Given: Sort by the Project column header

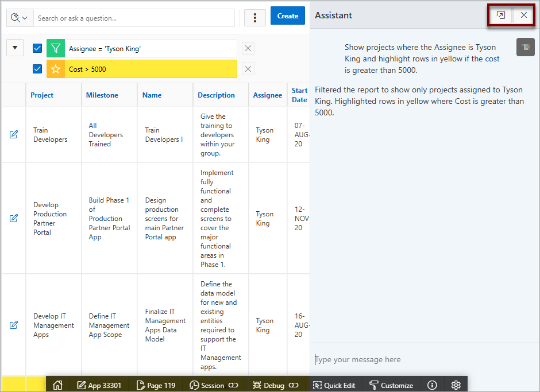Looking at the screenshot, I should coord(42,95).
